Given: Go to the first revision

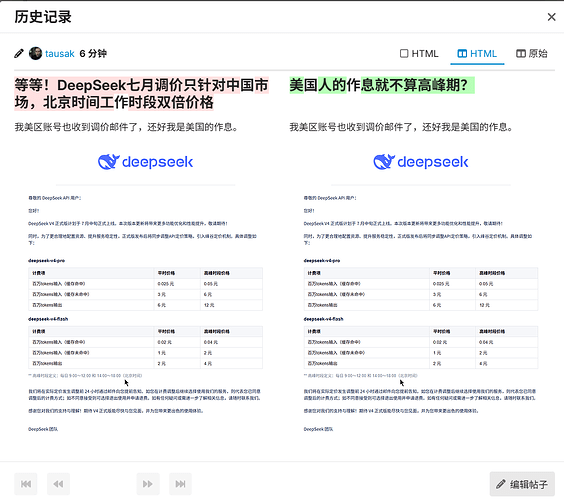Looking at the screenshot, I should 26,484.
